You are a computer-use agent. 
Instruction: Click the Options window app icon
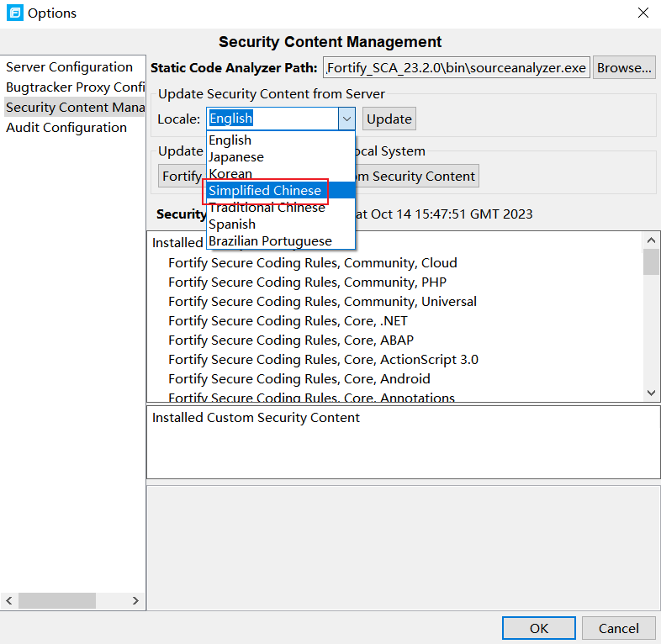[15, 13]
